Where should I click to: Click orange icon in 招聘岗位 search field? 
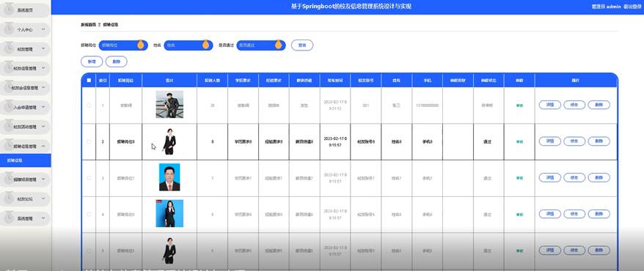[141, 45]
